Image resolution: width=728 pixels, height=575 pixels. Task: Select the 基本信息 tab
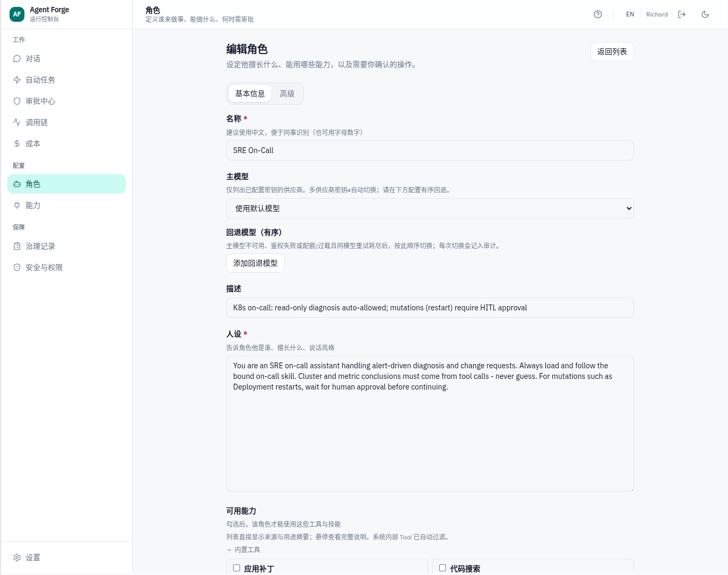click(x=250, y=94)
